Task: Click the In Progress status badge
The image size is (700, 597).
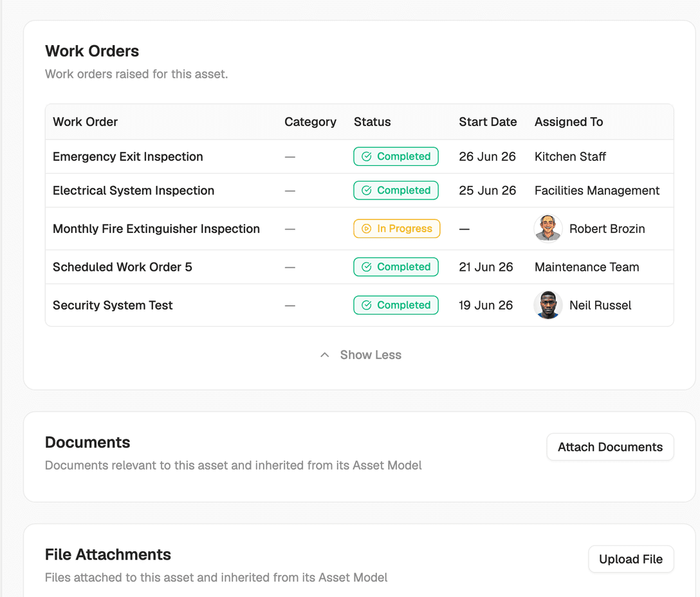Action: [397, 228]
